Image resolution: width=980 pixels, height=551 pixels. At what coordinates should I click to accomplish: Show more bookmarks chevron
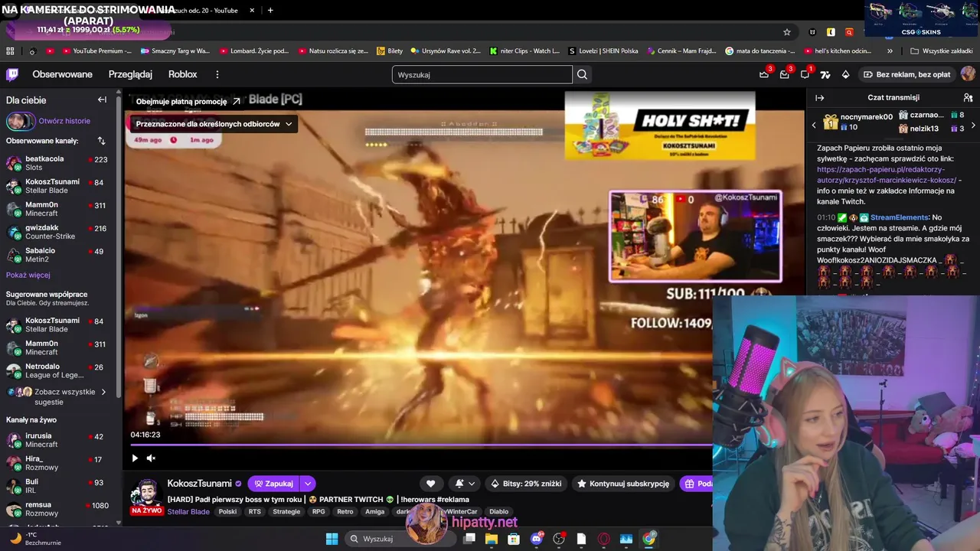coord(890,51)
